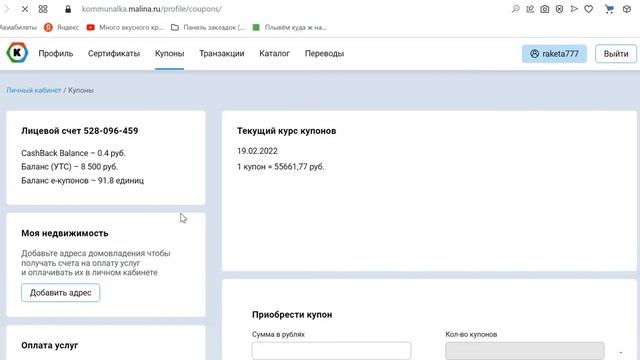
Task: Open the Плывём куда ж на bookmark
Action: coord(289,27)
